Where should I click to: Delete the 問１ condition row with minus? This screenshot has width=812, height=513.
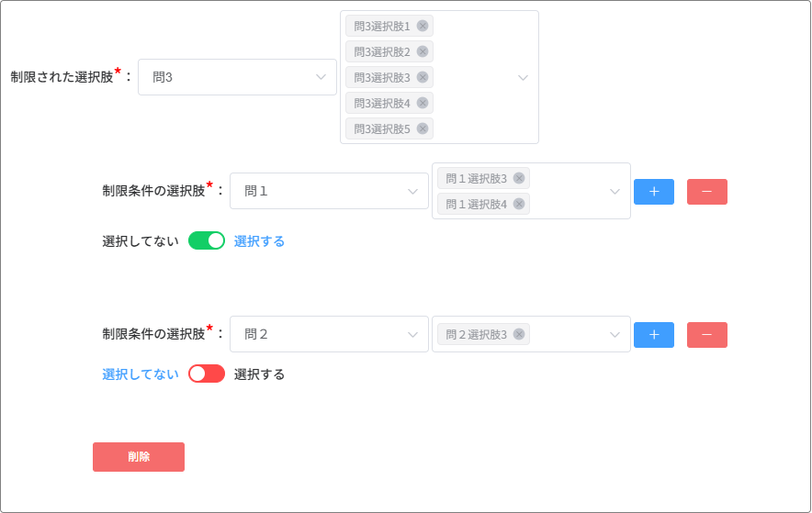(x=706, y=191)
